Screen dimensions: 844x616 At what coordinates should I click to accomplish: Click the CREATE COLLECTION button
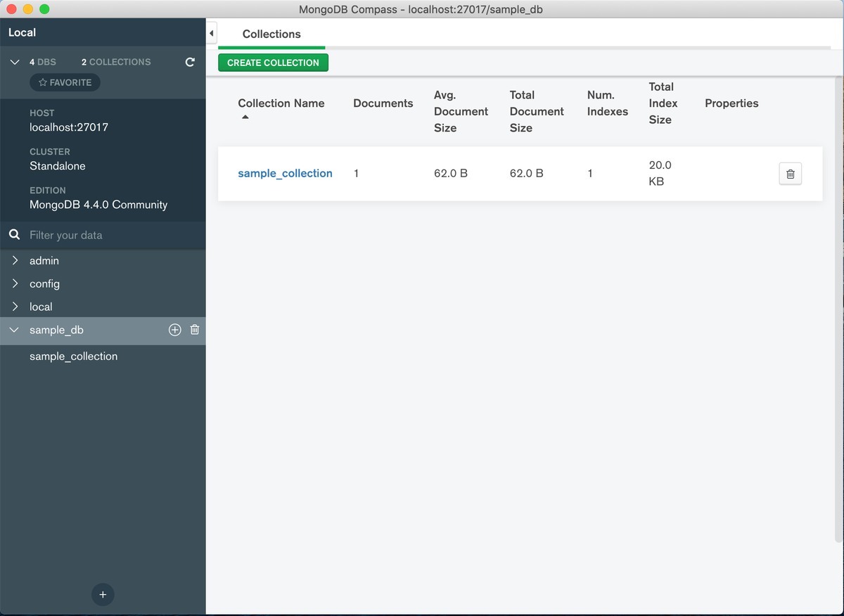coord(273,63)
